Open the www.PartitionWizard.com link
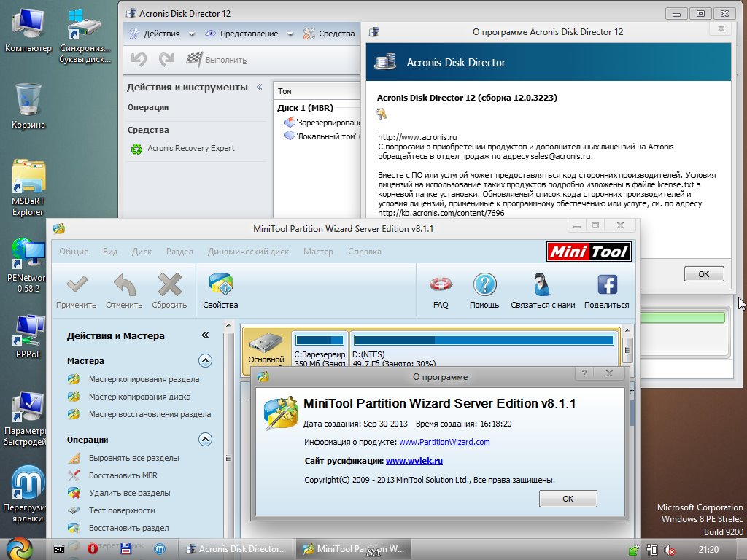 [x=444, y=442]
